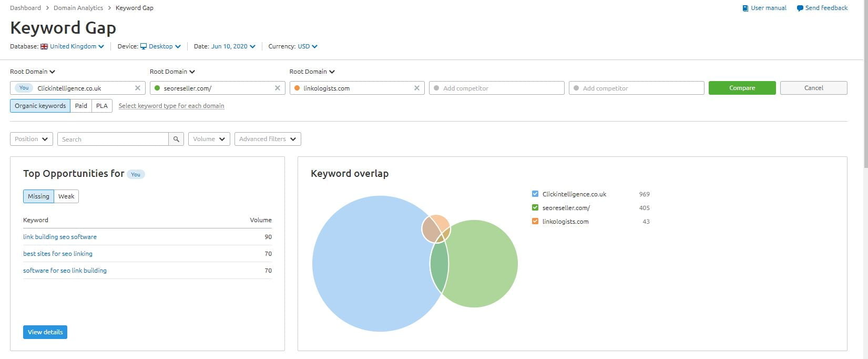This screenshot has width=868, height=359.
Task: Click Send feedback speech bubble icon
Action: click(x=800, y=8)
